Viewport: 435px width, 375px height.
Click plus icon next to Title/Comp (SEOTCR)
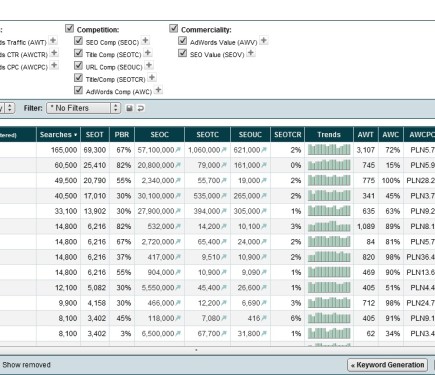click(x=152, y=78)
